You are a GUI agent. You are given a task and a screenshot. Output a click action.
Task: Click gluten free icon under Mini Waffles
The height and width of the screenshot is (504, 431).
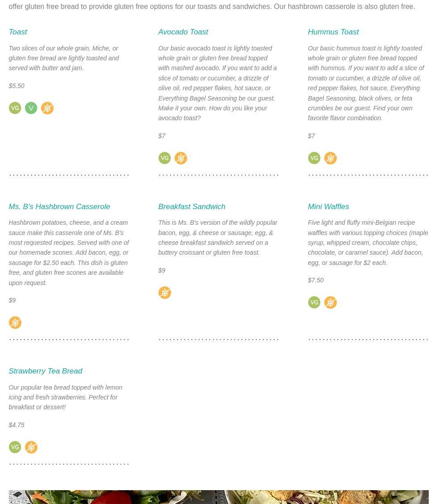point(330,302)
